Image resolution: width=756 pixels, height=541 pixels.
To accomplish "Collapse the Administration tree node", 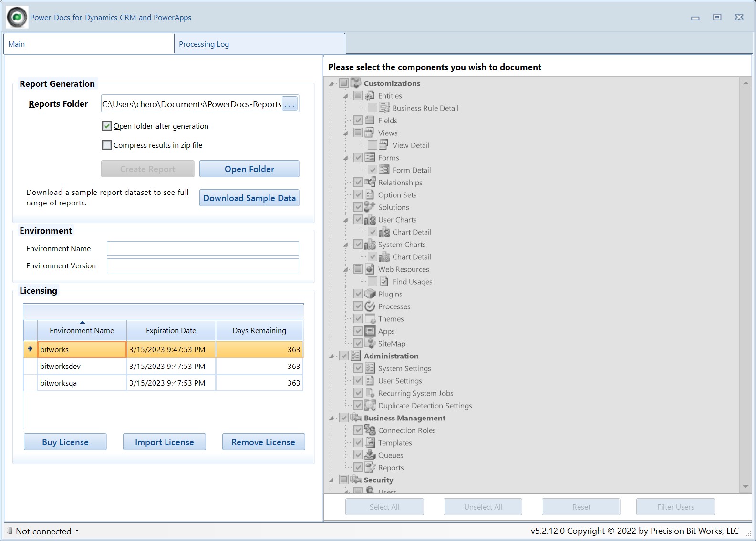I will [331, 356].
